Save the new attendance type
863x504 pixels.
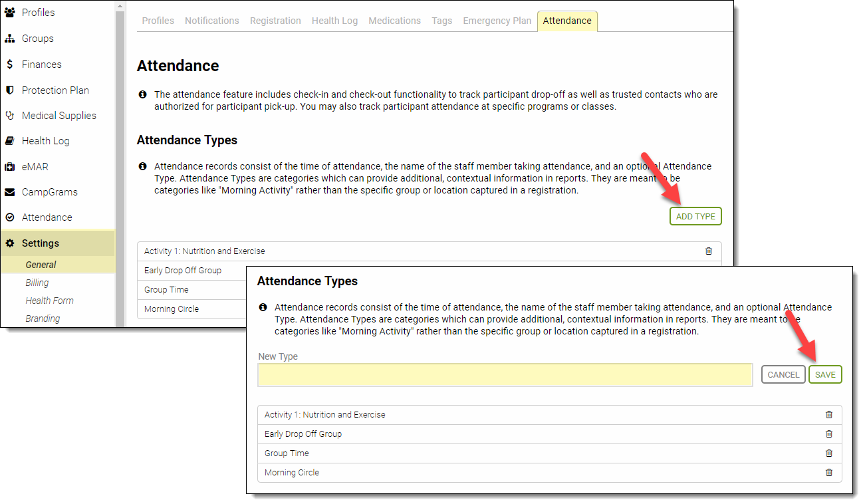tap(825, 374)
